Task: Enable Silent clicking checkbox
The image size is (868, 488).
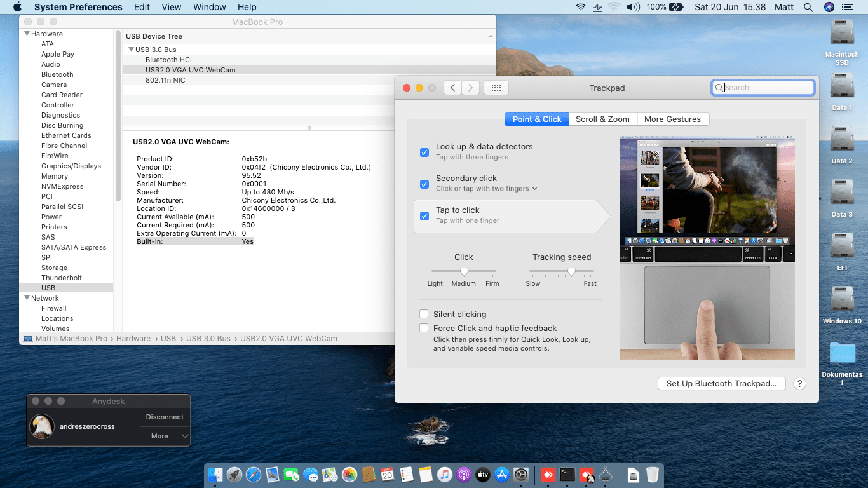Action: [x=424, y=314]
